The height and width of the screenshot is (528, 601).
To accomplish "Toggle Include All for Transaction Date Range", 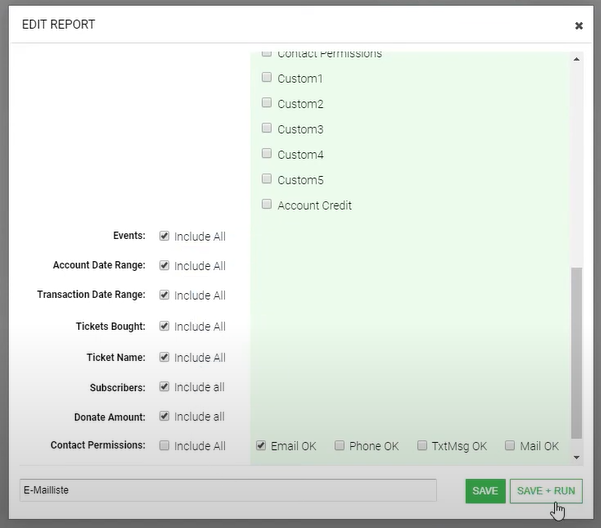I will click(x=164, y=295).
